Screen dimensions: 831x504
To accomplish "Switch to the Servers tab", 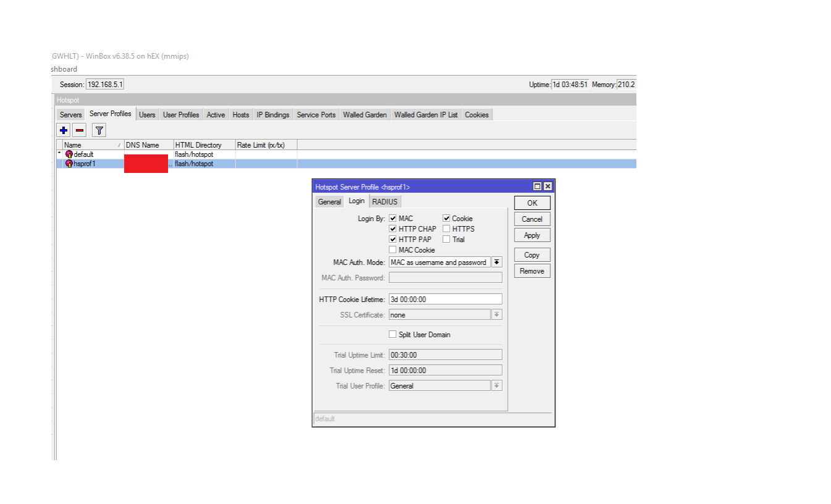I will pyautogui.click(x=71, y=115).
